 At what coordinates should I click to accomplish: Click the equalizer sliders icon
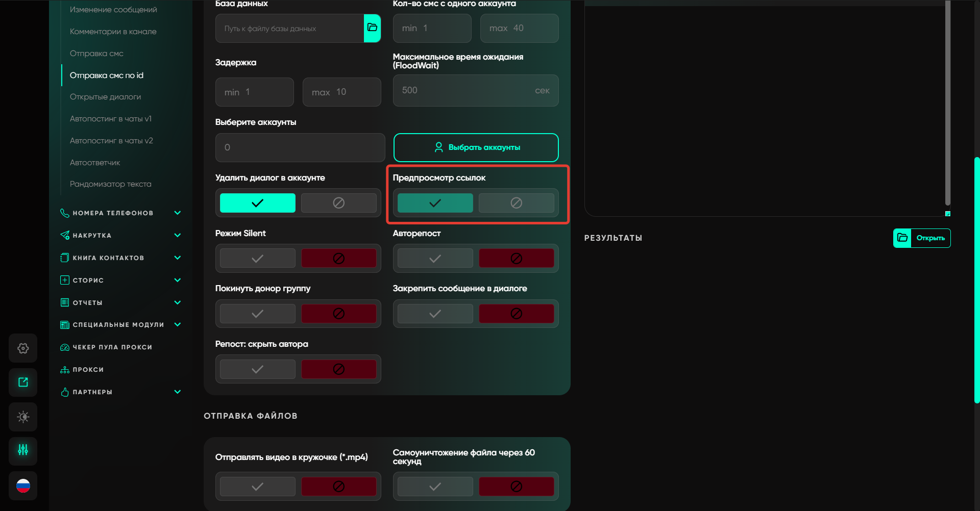click(x=23, y=450)
